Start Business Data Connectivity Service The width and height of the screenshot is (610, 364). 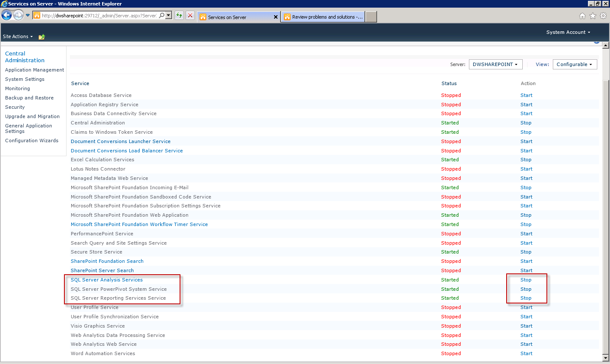point(527,113)
